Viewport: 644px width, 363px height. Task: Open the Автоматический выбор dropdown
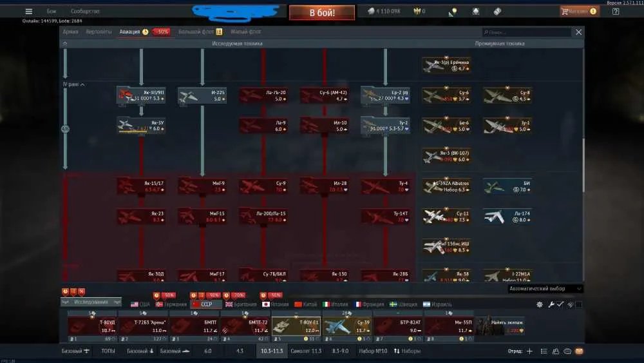[x=545, y=289]
